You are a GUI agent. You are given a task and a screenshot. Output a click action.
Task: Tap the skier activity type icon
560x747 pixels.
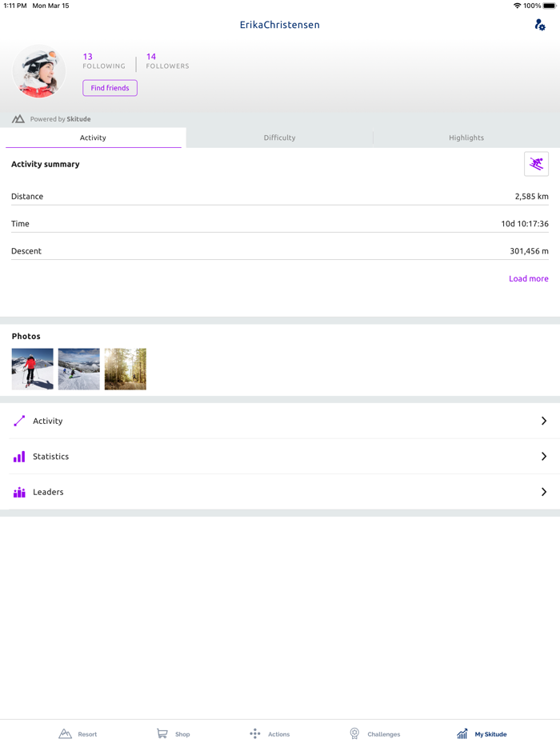pos(536,164)
